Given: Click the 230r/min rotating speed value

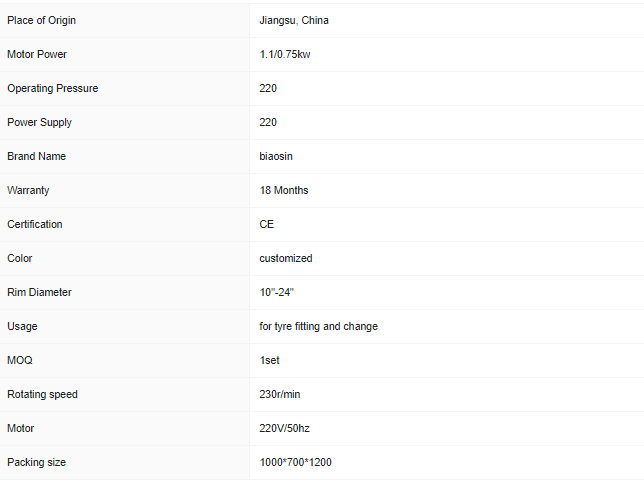Looking at the screenshot, I should tap(280, 394).
